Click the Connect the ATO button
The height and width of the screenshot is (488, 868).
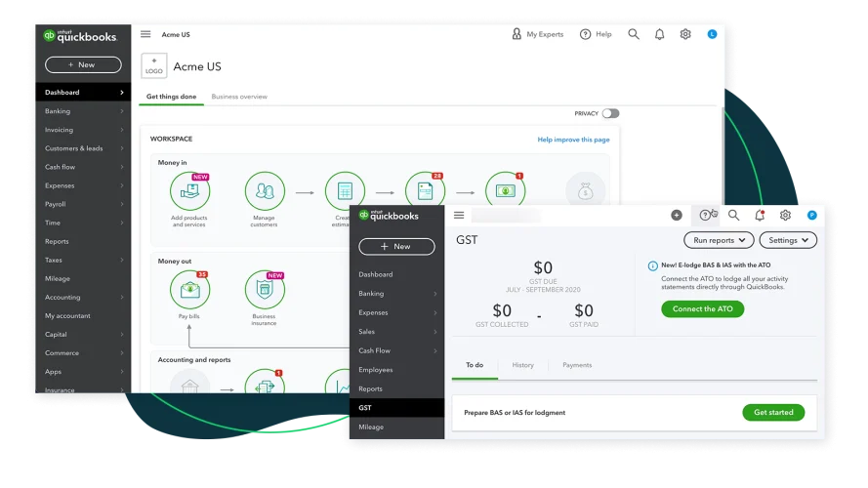coord(702,308)
